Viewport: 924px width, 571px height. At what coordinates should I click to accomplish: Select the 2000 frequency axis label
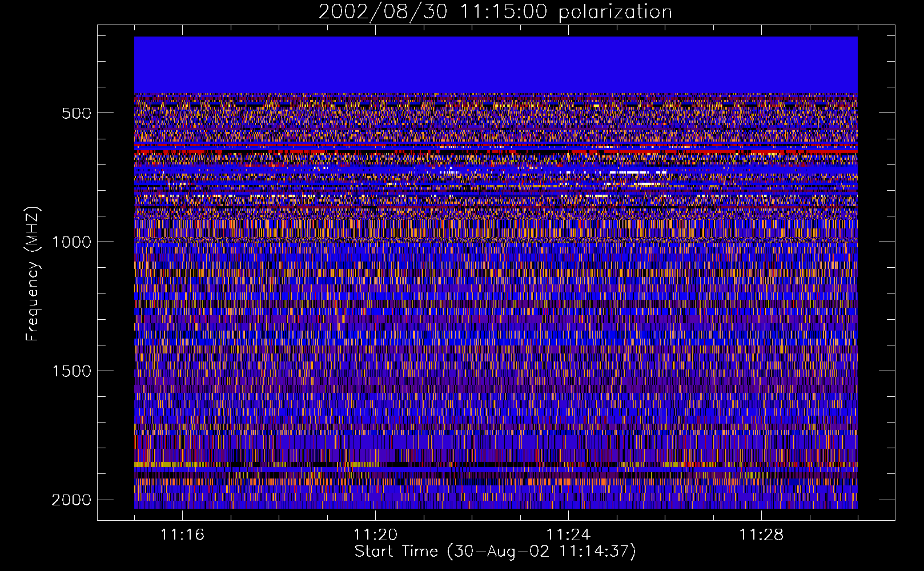click(x=72, y=500)
